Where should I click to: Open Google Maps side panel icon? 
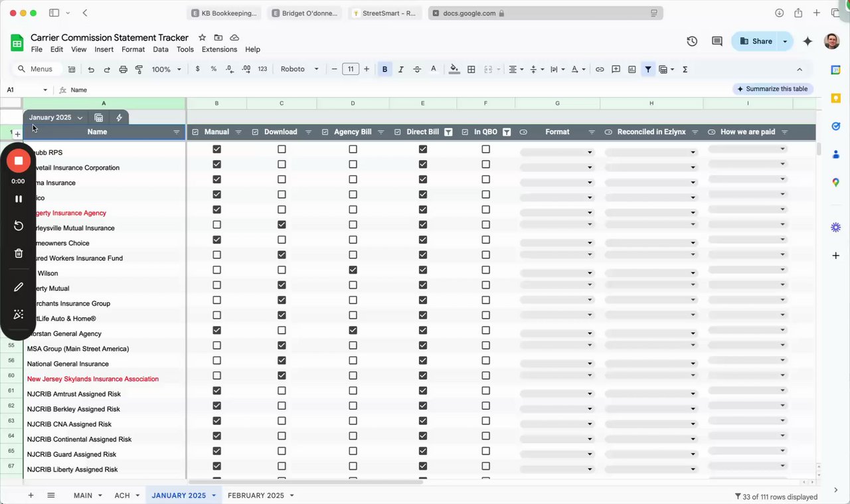(x=836, y=183)
